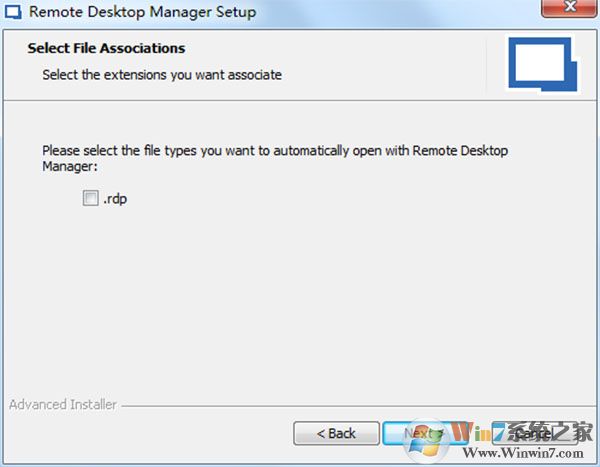Click the .rdp extension label
Image resolution: width=600 pixels, height=467 pixels.
tap(115, 198)
